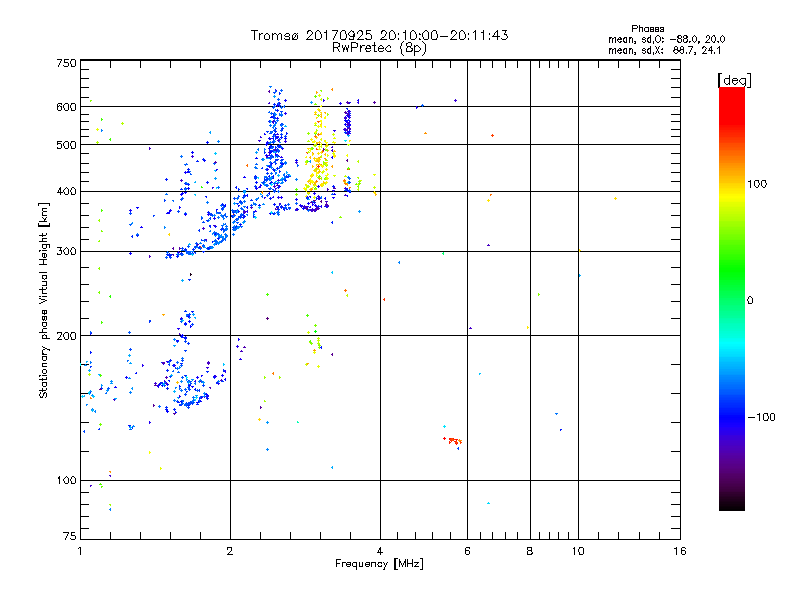This screenshot has height=600, width=800.
Task: Click the '4' frequency tick label
Action: (x=380, y=551)
